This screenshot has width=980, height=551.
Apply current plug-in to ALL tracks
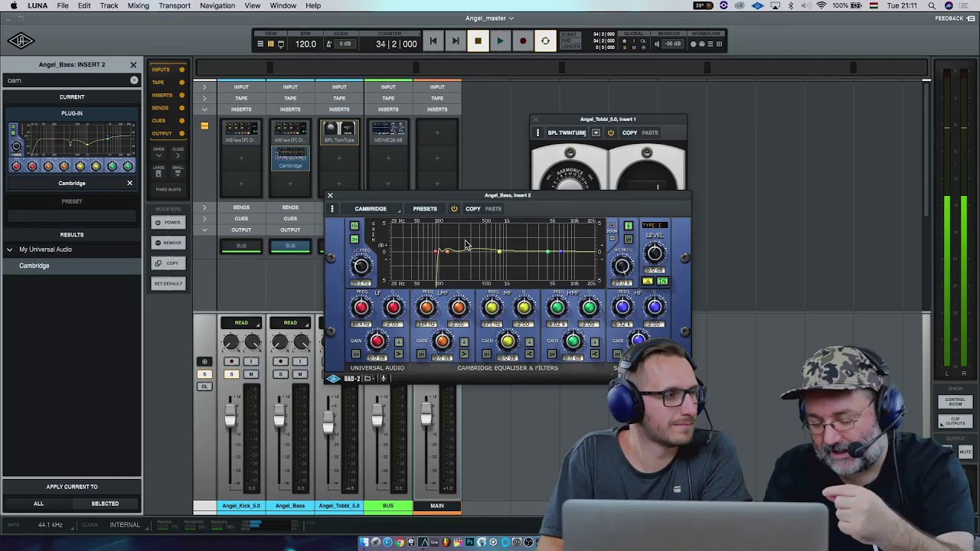tap(38, 504)
